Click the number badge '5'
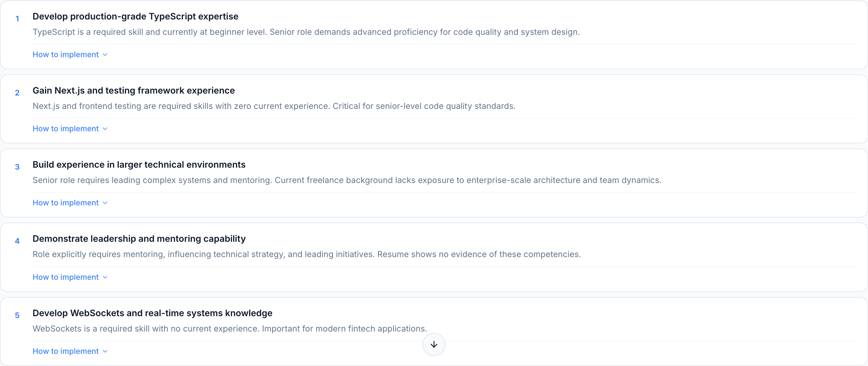Screen dimensions: 868x366 pyautogui.click(x=17, y=315)
